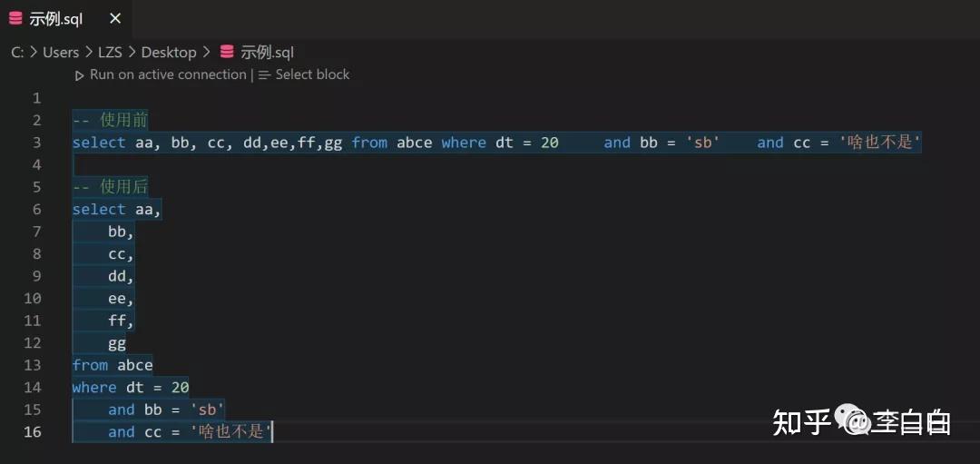Click 'gg' on line 12

click(x=117, y=343)
